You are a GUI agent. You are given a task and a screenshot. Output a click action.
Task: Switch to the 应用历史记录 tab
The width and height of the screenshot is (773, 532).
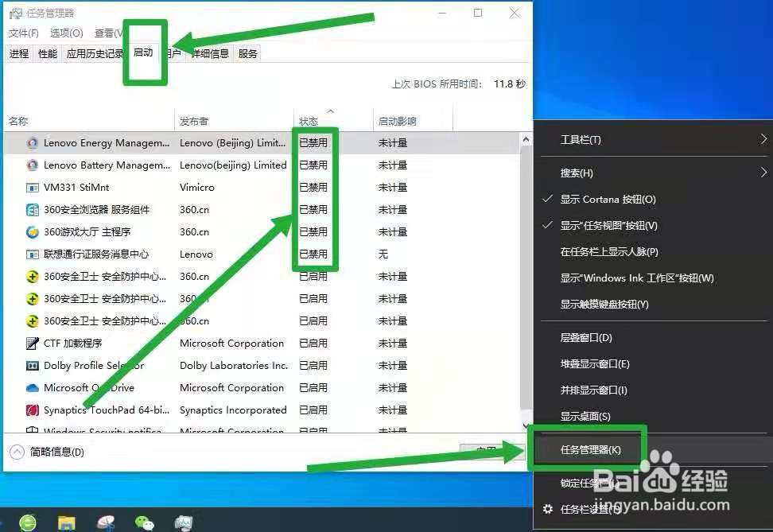(x=94, y=54)
